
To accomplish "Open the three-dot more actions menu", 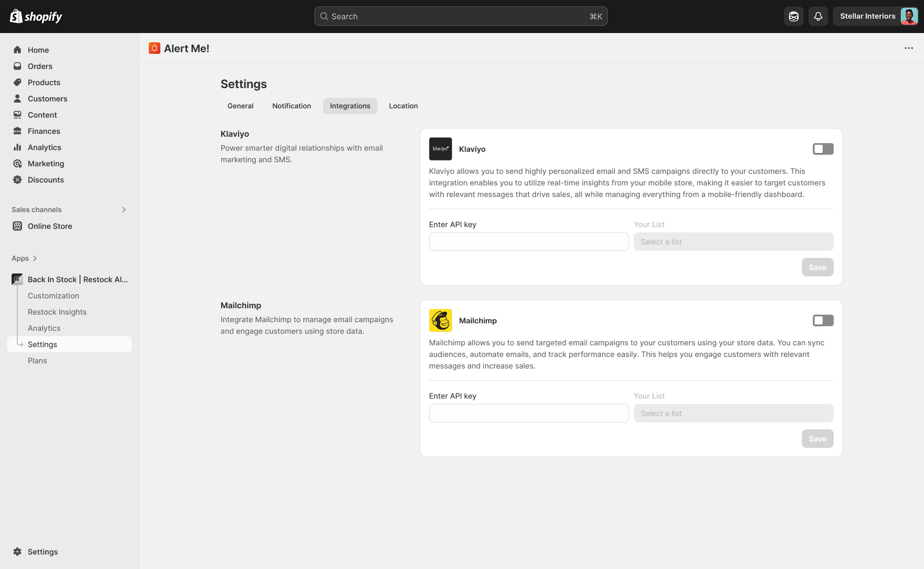I will pos(909,48).
